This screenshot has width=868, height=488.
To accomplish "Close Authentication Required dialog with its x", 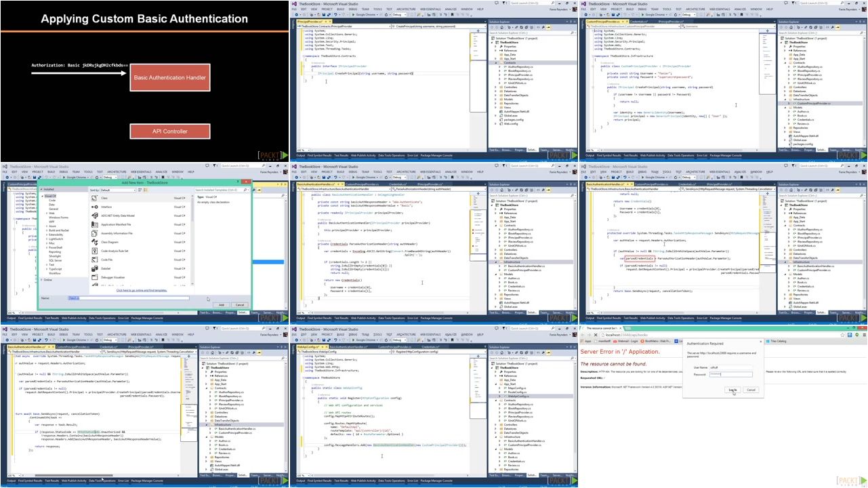I will pyautogui.click(x=760, y=342).
